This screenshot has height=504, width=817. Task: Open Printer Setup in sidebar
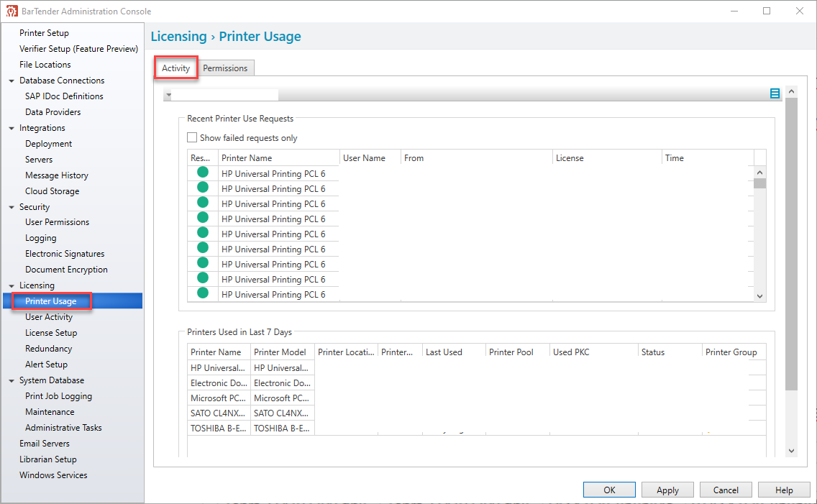pyautogui.click(x=45, y=33)
